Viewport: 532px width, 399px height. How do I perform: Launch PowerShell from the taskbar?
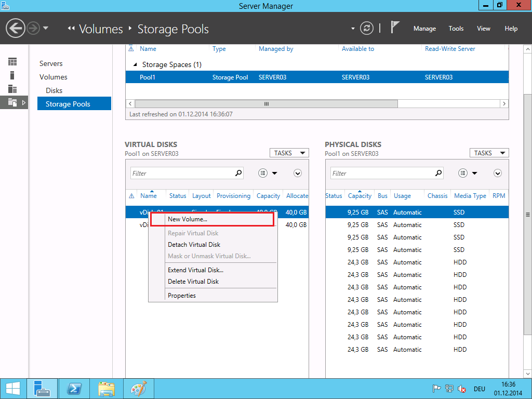[74, 389]
